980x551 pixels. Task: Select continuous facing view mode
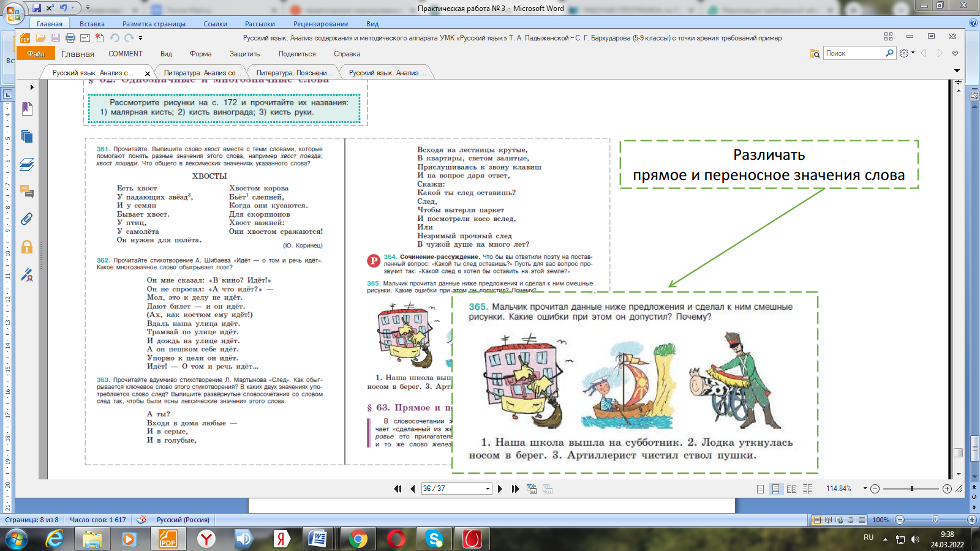click(x=807, y=489)
